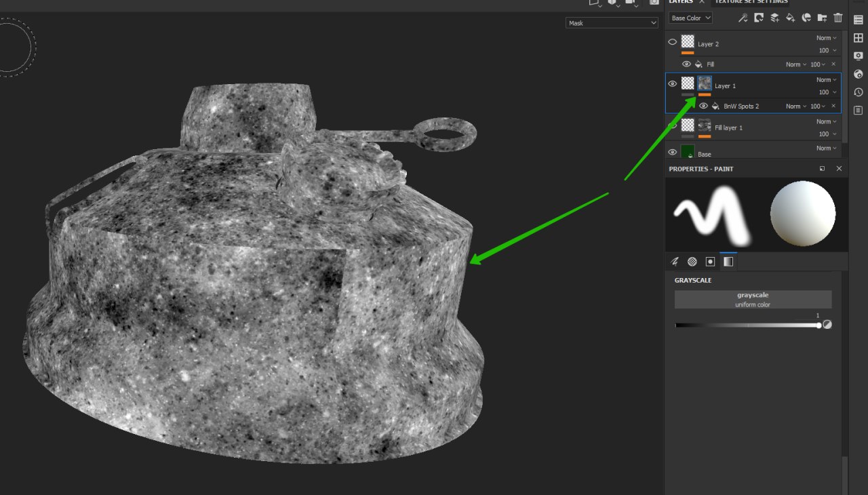The width and height of the screenshot is (868, 495).
Task: Select the alpha settings tab icon
Action: pos(692,261)
